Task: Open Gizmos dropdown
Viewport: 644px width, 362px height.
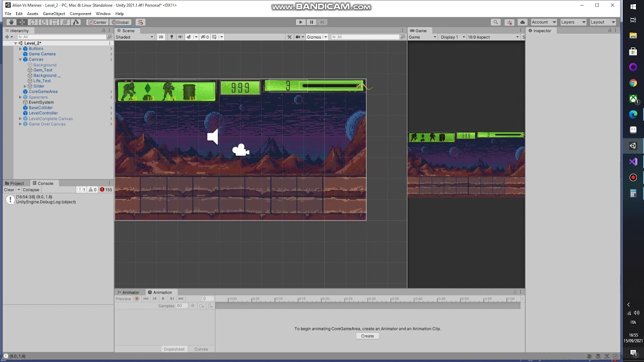Action: pyautogui.click(x=316, y=37)
